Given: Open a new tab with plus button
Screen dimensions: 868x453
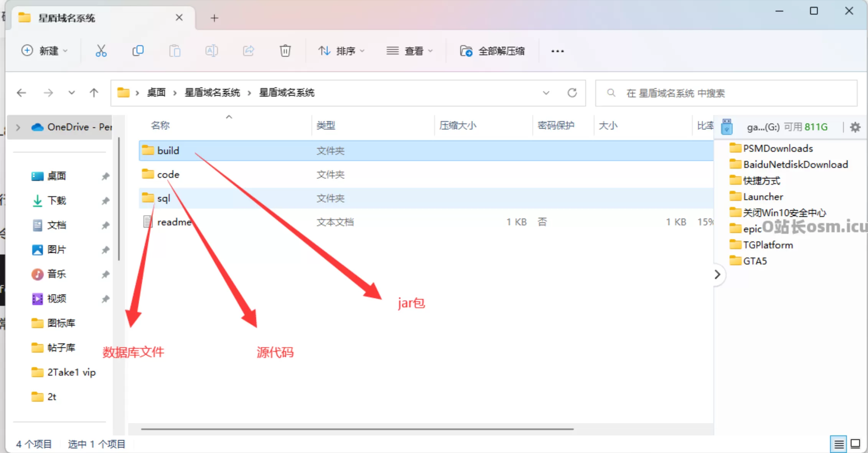Looking at the screenshot, I should pos(214,18).
